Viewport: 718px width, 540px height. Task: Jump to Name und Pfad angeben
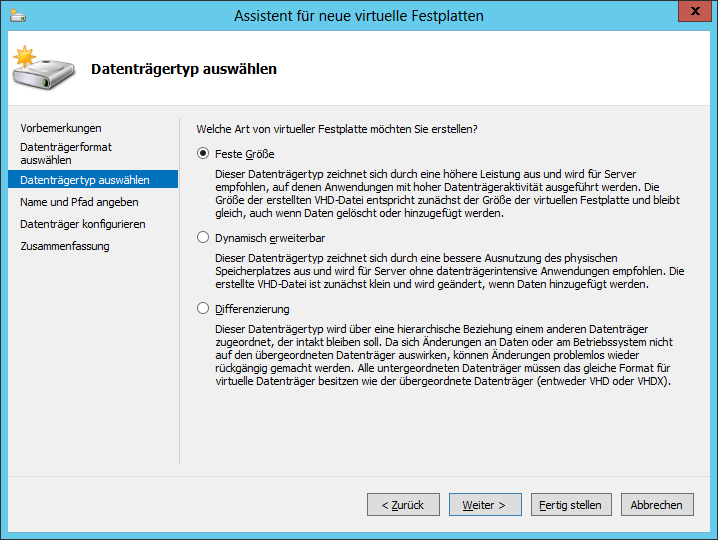click(79, 202)
